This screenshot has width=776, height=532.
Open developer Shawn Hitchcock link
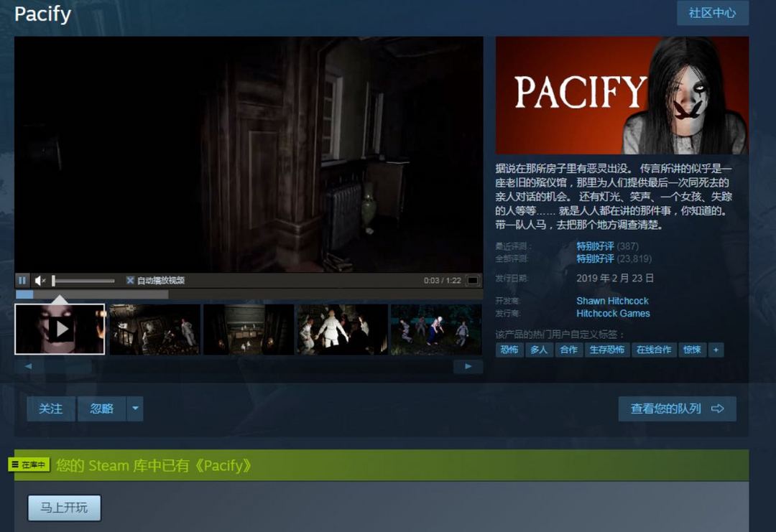612,301
